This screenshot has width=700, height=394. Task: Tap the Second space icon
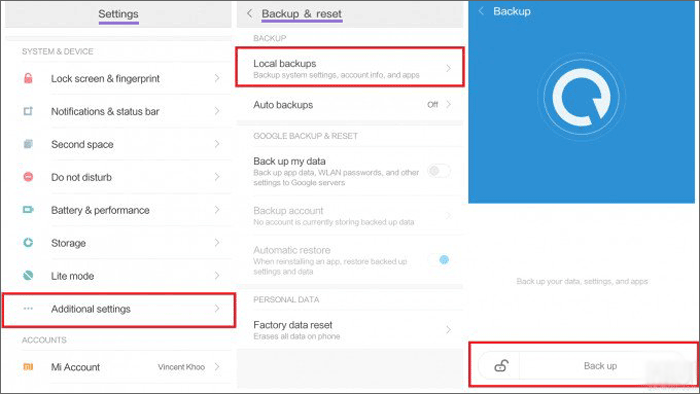(x=28, y=144)
